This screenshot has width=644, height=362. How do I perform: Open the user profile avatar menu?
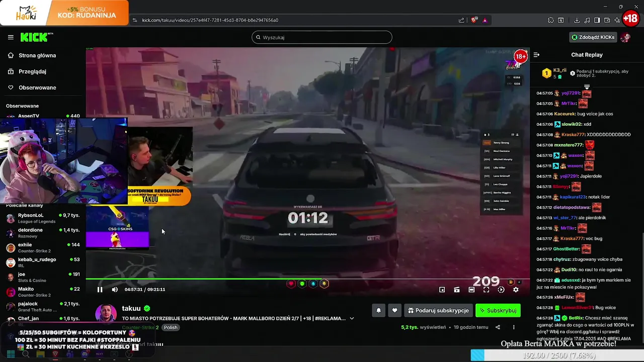click(625, 37)
